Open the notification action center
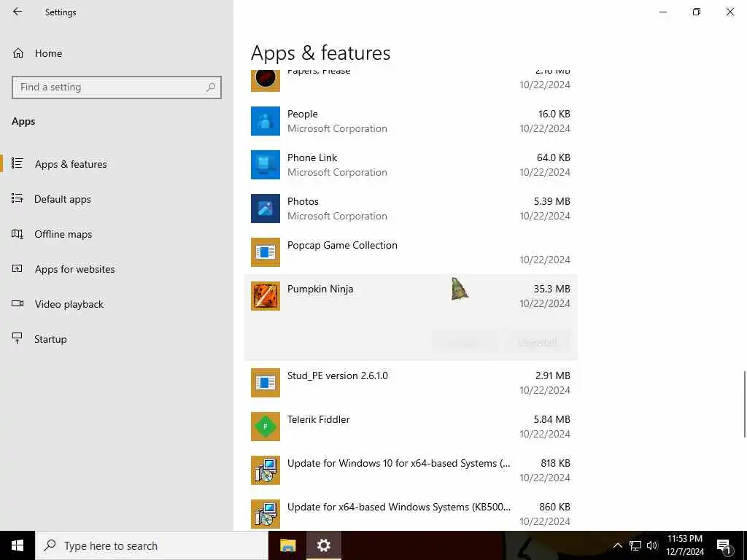Screen dimensions: 747x560 [x=724, y=545]
